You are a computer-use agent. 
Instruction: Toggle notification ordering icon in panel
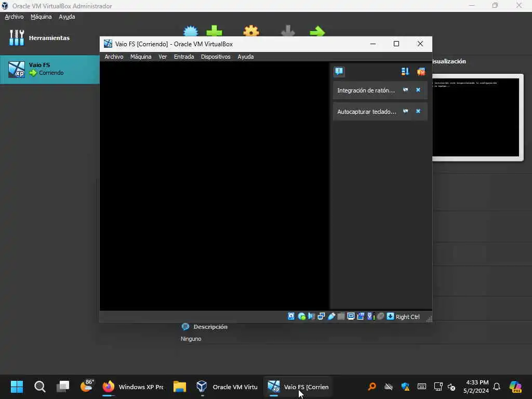(x=405, y=71)
